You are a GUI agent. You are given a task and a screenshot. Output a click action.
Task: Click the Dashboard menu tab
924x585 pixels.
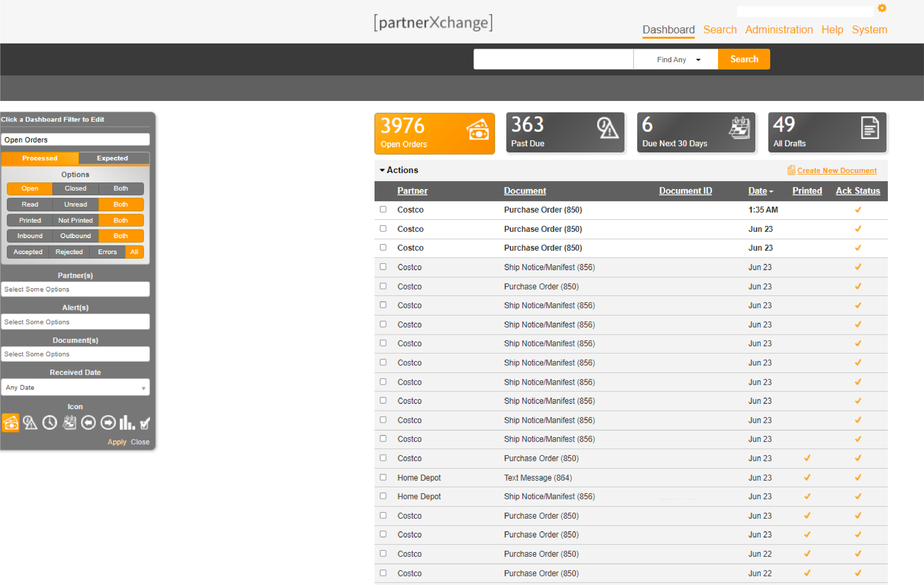pos(668,30)
